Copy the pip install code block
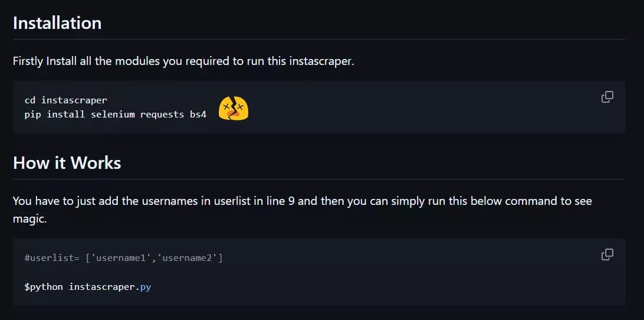This screenshot has width=644, height=320. pos(607,97)
